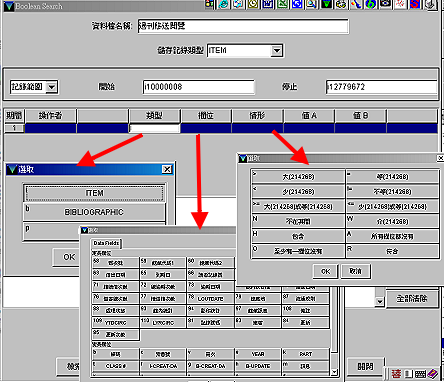
Task: Select ITEM in the record type picker
Action: (x=94, y=193)
